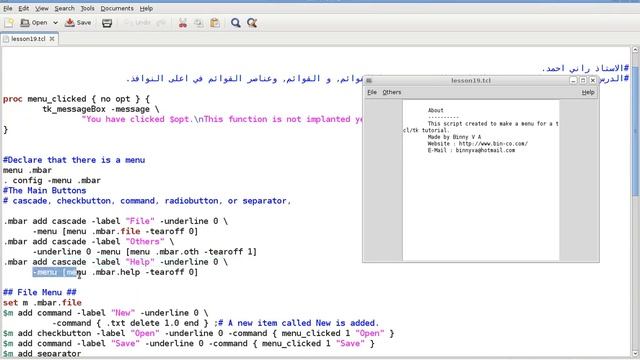Screen dimensions: 640x360
Task: Copy selection using the copy icon
Action: pos(199,23)
